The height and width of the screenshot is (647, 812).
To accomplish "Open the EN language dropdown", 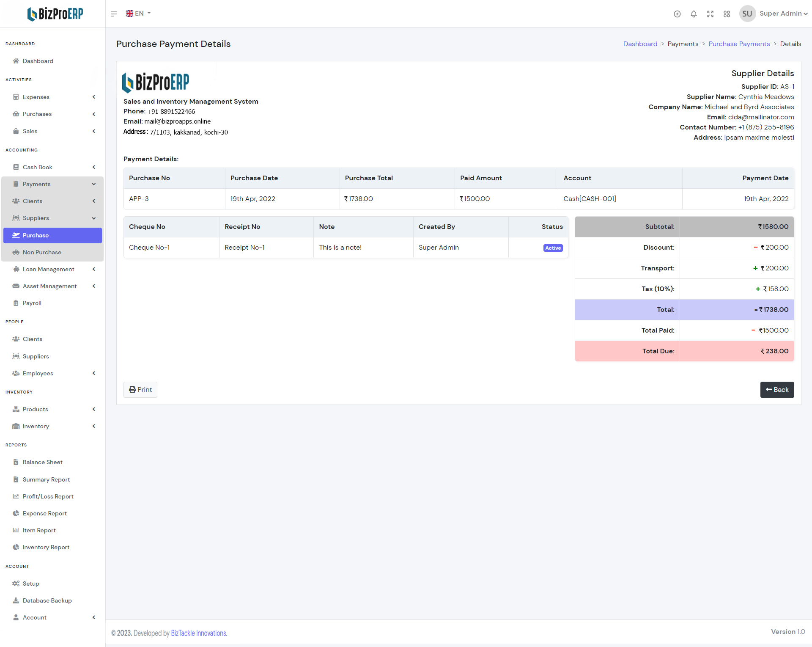I will point(139,14).
